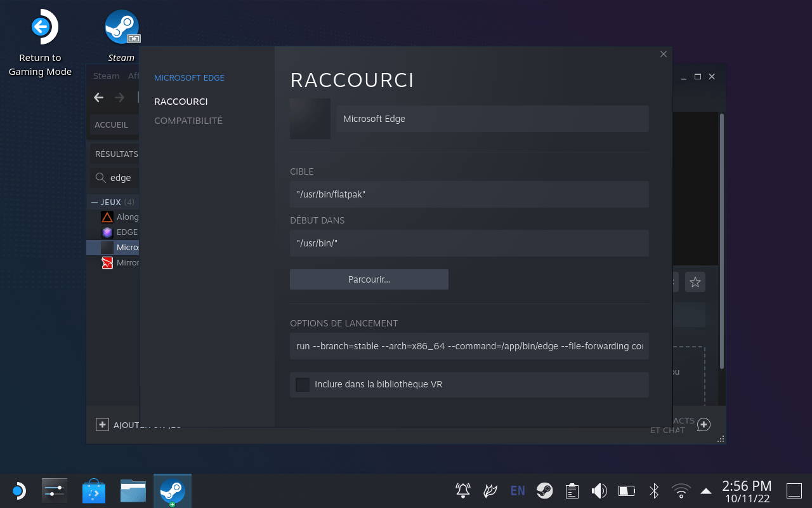812x508 pixels.
Task: Switch to the RACCOURCI section
Action: (x=181, y=102)
